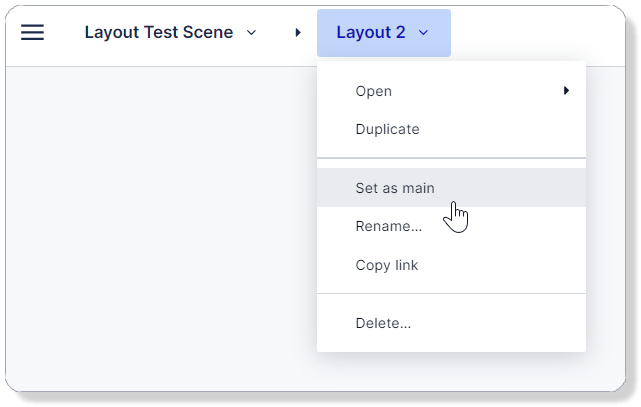Viewport: 641px width, 407px height.
Task: Expand the Layout Test Scene chevron
Action: pyautogui.click(x=251, y=33)
